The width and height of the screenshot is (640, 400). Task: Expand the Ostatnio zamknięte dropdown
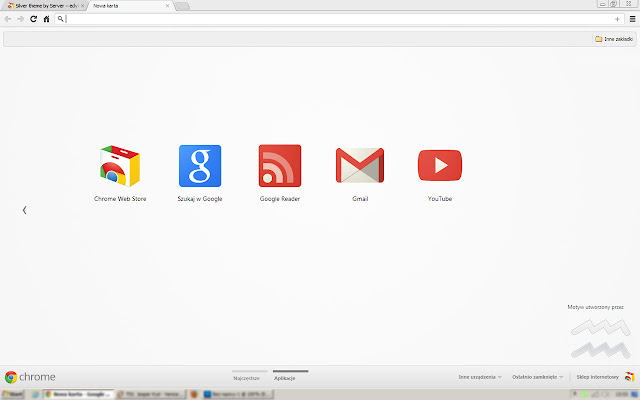pyautogui.click(x=538, y=377)
